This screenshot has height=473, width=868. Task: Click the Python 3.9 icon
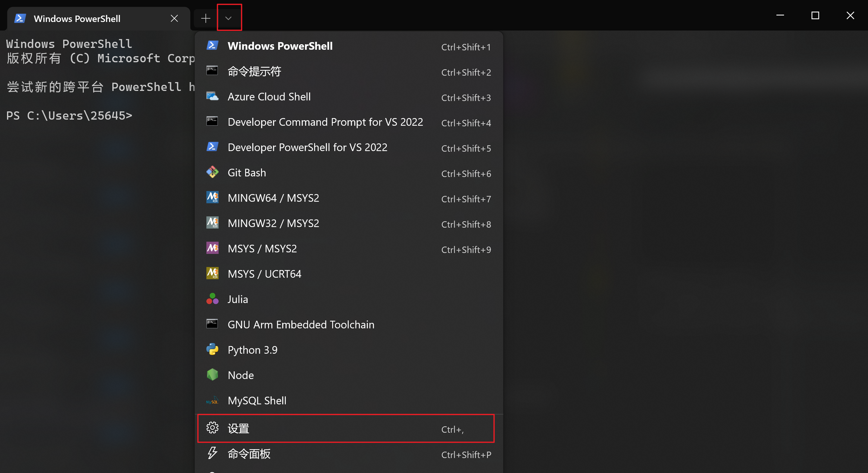212,350
